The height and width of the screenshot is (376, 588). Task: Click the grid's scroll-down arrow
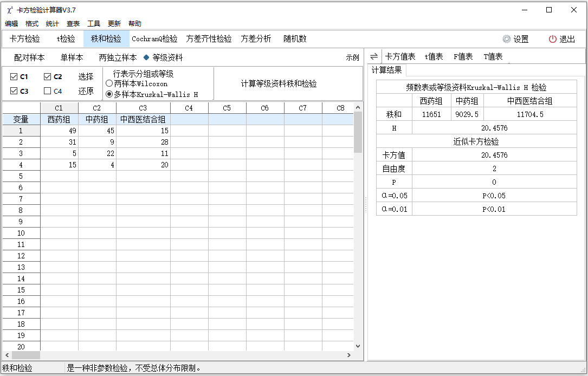(x=358, y=346)
